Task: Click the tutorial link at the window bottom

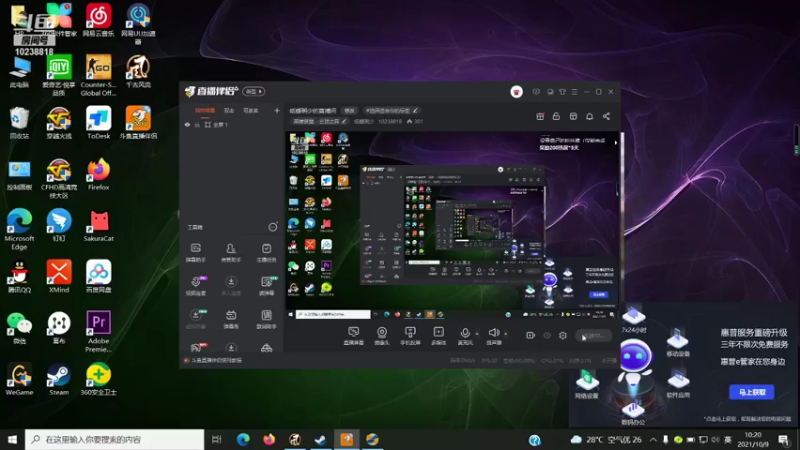Action: (x=216, y=360)
